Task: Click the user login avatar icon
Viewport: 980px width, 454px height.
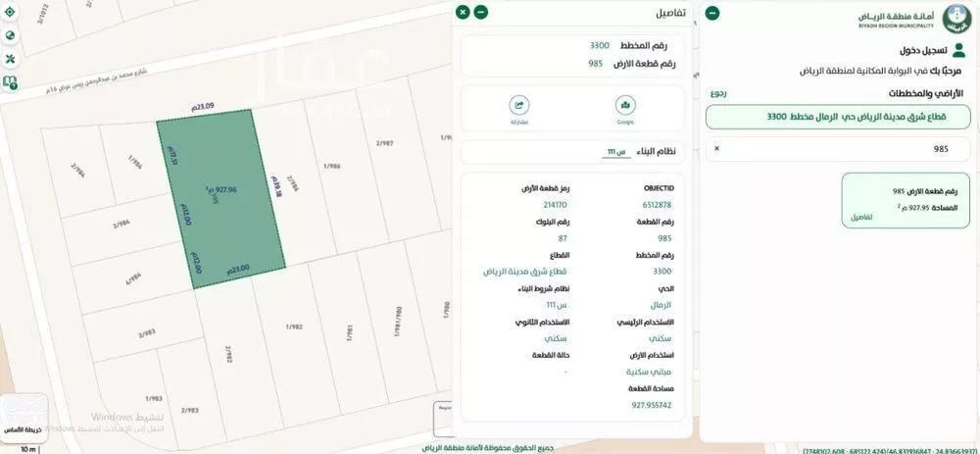Action: pos(958,51)
